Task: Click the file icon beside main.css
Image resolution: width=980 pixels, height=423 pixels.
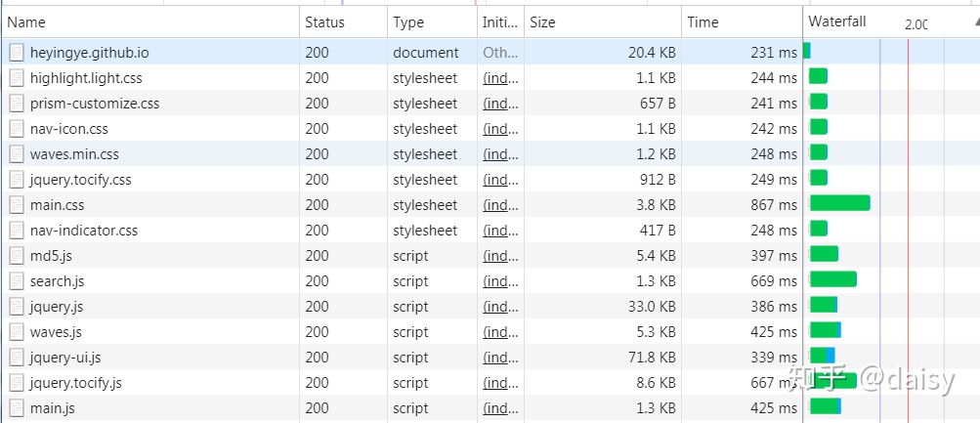Action: pyautogui.click(x=17, y=205)
